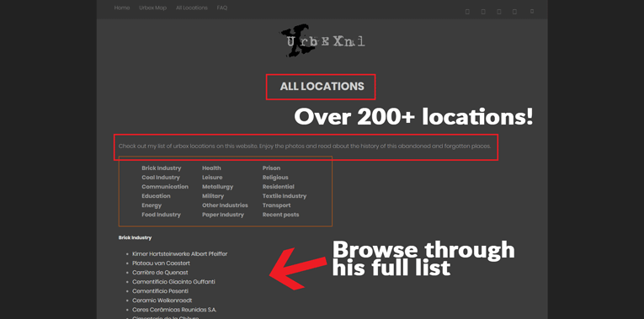Open Cementificio Giacinto Guffanti location
The height and width of the screenshot is (319, 644).
173,282
